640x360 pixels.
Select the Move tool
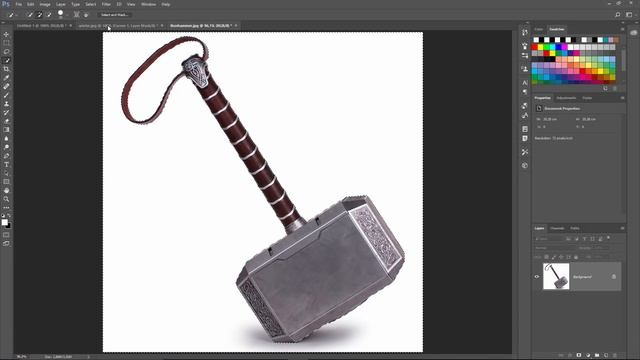(6, 34)
